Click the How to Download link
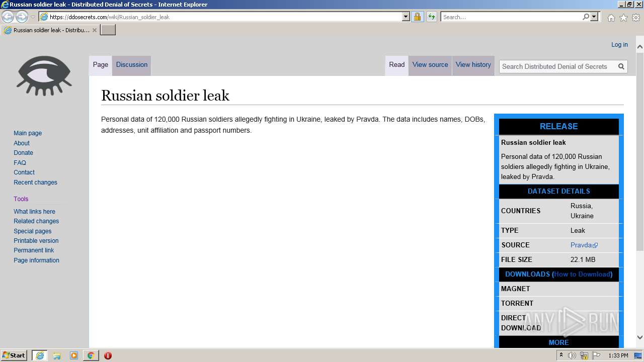 [582, 274]
